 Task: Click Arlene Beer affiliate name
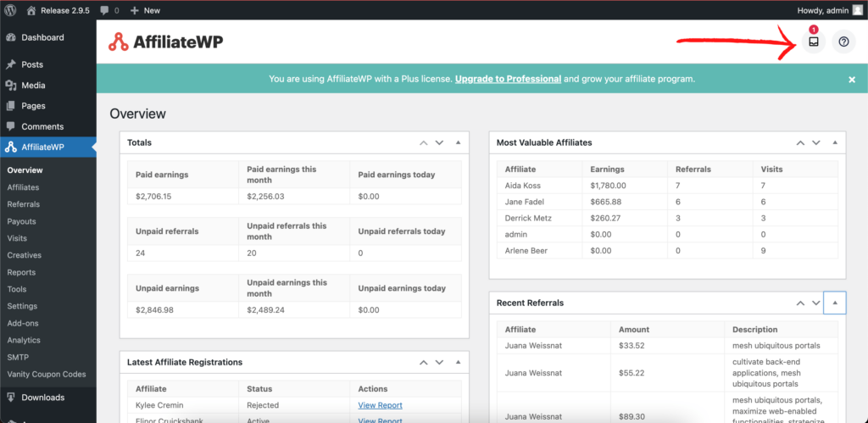click(x=526, y=251)
